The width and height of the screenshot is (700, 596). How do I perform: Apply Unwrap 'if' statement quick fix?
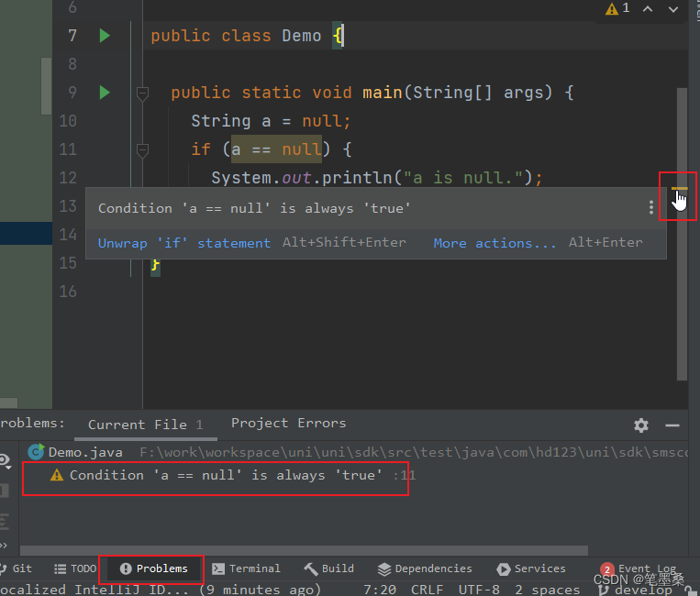[x=183, y=243]
